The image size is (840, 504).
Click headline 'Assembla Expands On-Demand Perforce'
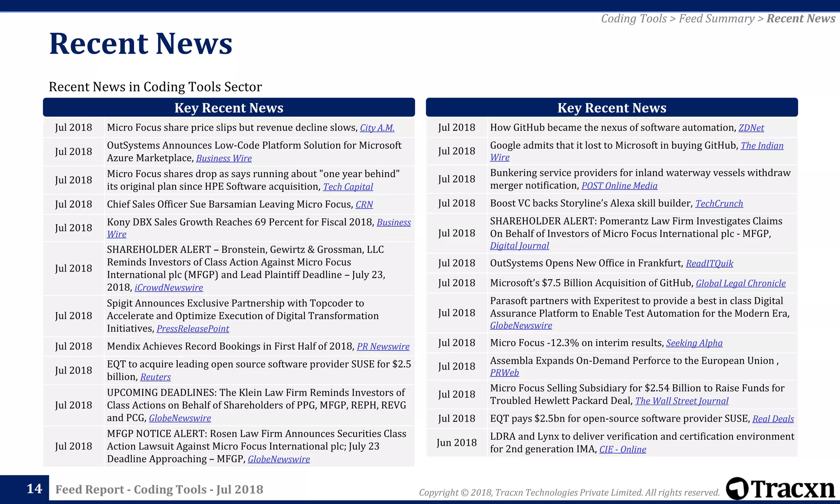pos(634,361)
